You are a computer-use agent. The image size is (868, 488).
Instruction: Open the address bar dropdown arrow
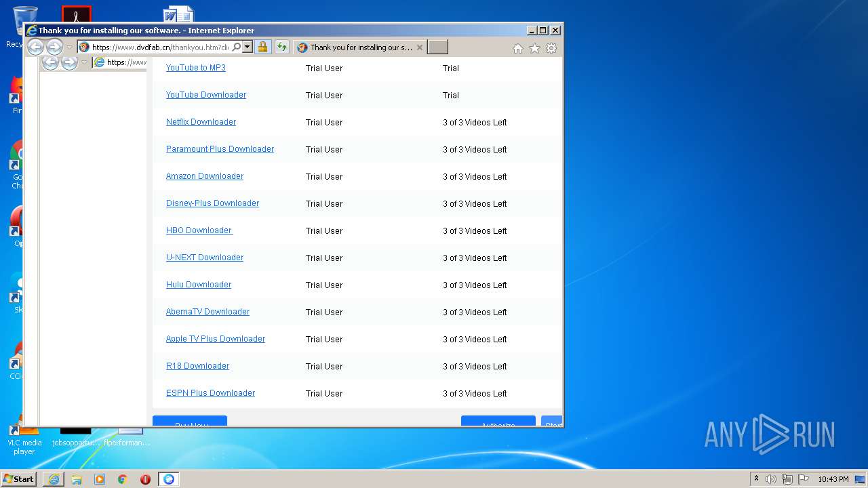[x=248, y=47]
